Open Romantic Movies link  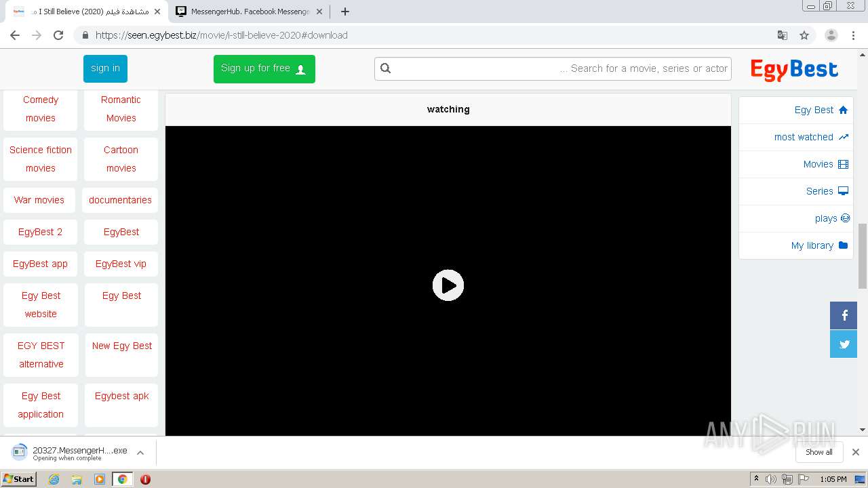click(121, 108)
